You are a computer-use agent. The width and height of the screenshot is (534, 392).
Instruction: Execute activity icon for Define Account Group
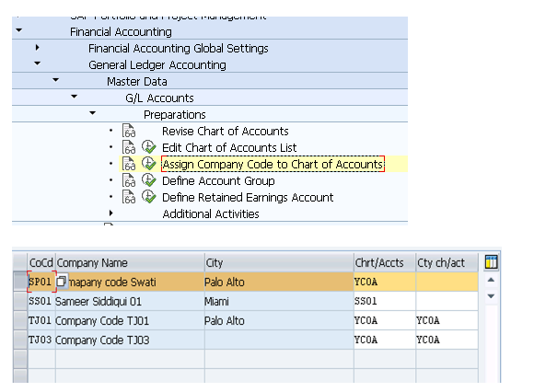149,180
